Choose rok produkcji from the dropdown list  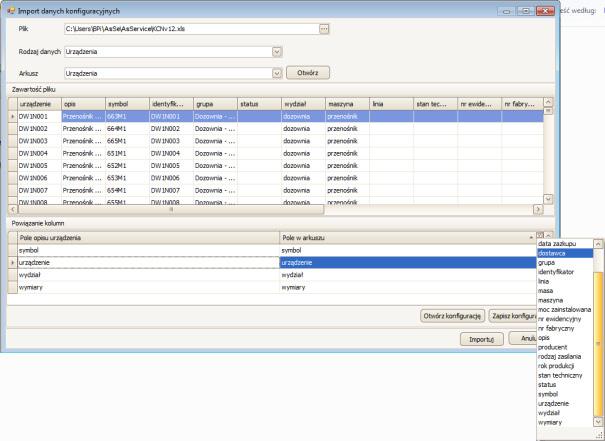(x=565, y=366)
